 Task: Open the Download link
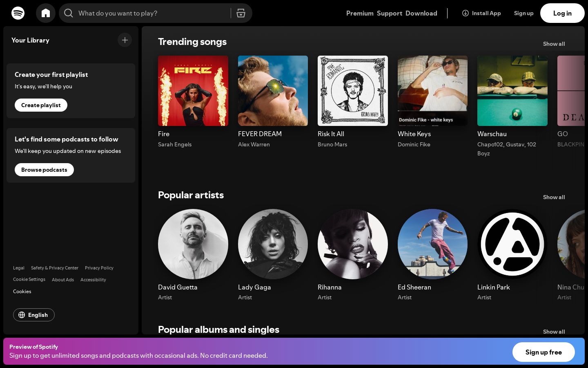421,13
